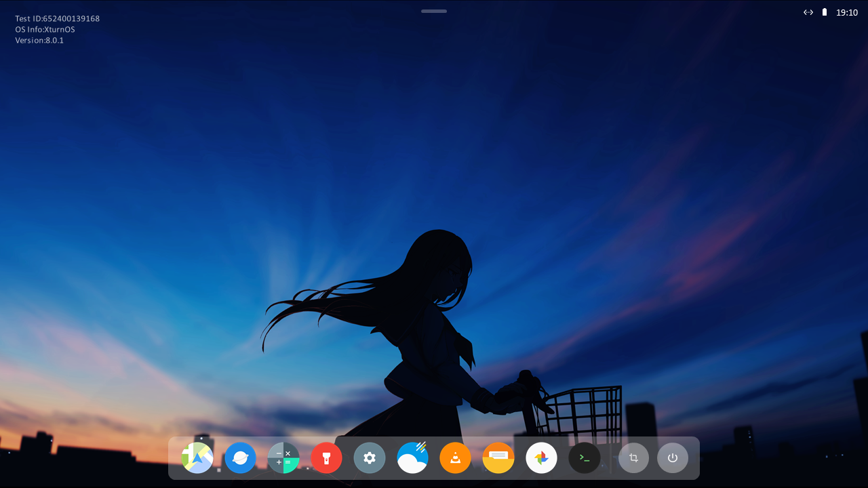Click the screenshot crop button

pyautogui.click(x=633, y=458)
